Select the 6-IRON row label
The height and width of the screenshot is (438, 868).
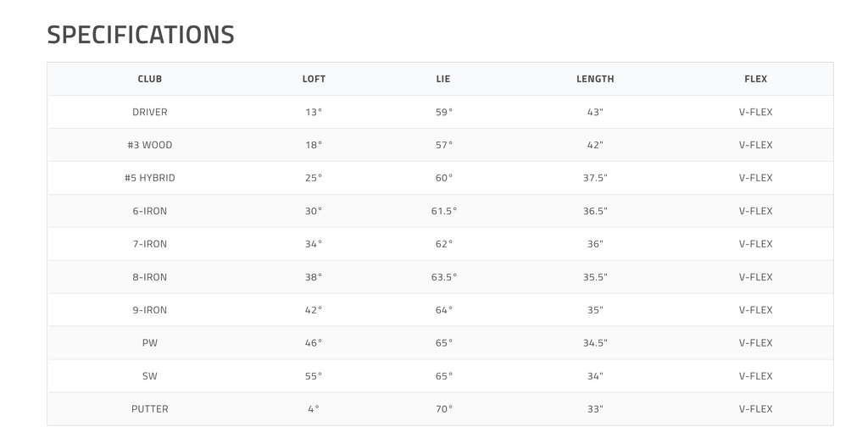[x=149, y=211]
